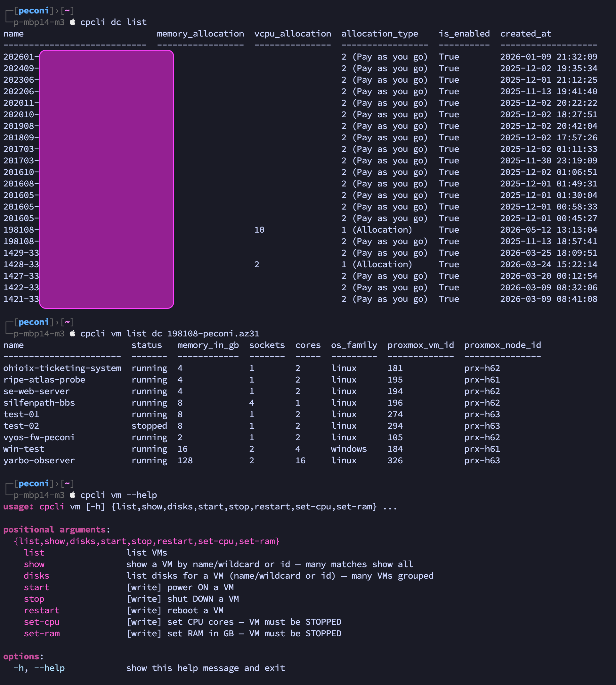Click the command text 'cpcli dc list'

(x=113, y=22)
